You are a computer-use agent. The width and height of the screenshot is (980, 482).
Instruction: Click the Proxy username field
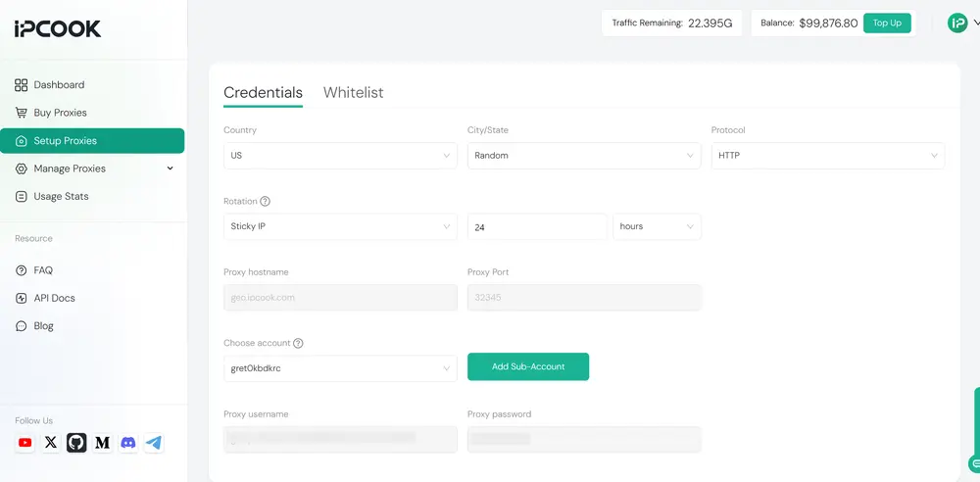340,440
